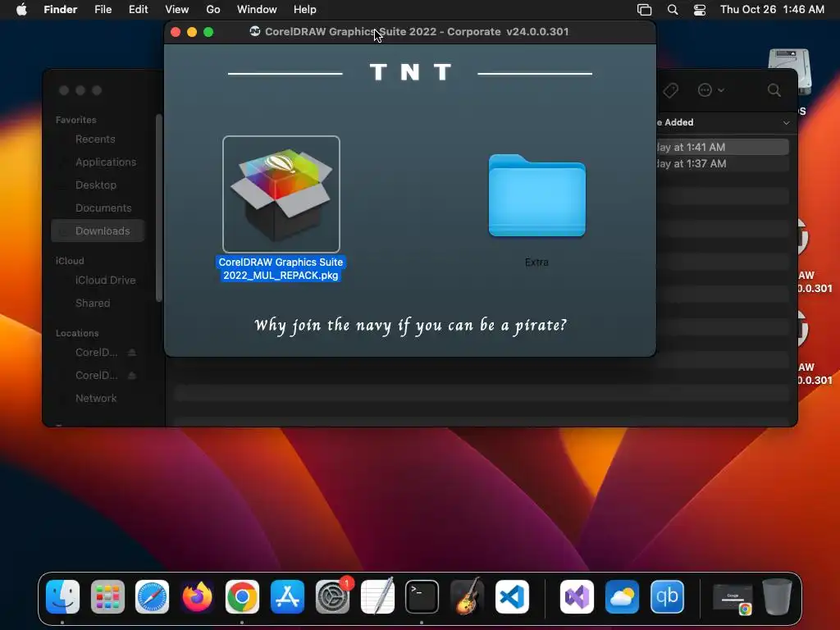Open the Apple menu
This screenshot has height=630, width=840.
[x=21, y=10]
